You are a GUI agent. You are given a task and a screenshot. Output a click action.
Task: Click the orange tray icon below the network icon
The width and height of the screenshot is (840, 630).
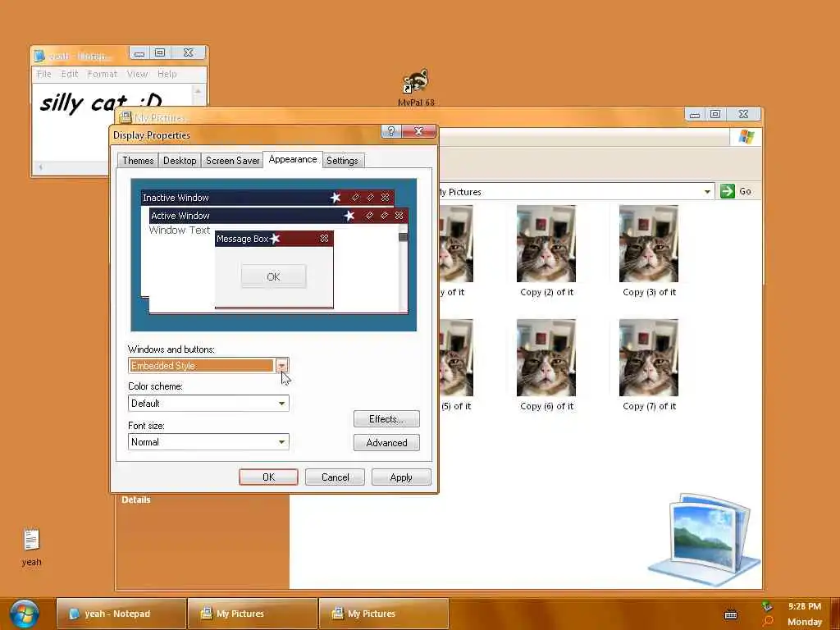tap(768, 622)
